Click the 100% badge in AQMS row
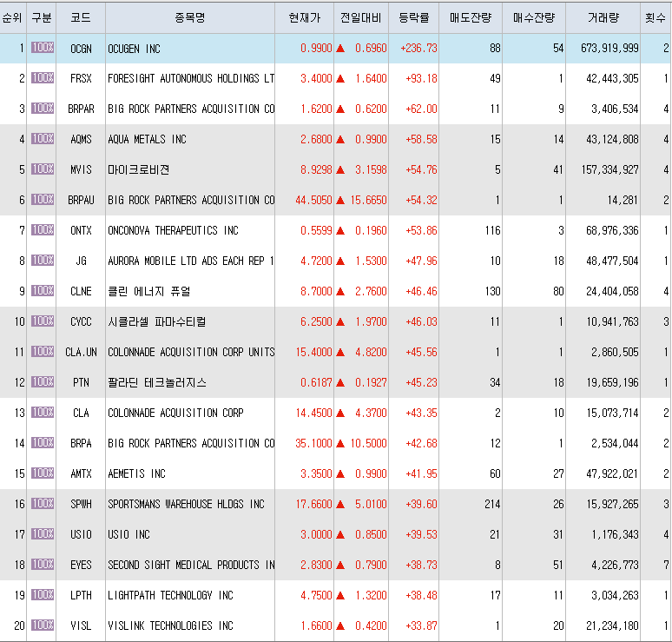Viewport: 672px width, 642px height. coord(43,138)
